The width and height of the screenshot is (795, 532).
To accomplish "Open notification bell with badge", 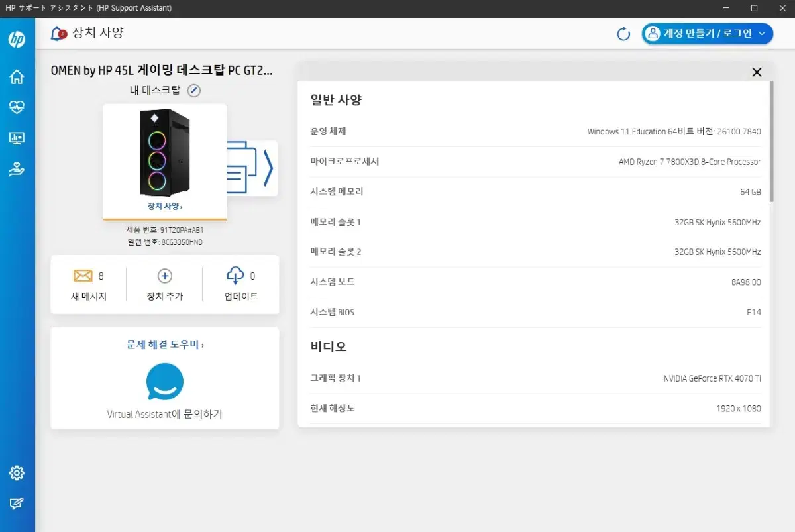I will tap(59, 34).
